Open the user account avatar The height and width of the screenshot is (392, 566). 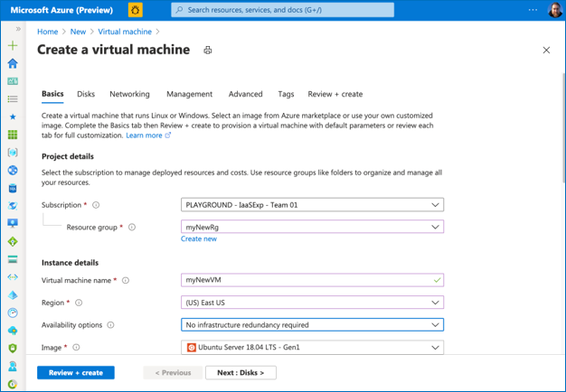554,10
